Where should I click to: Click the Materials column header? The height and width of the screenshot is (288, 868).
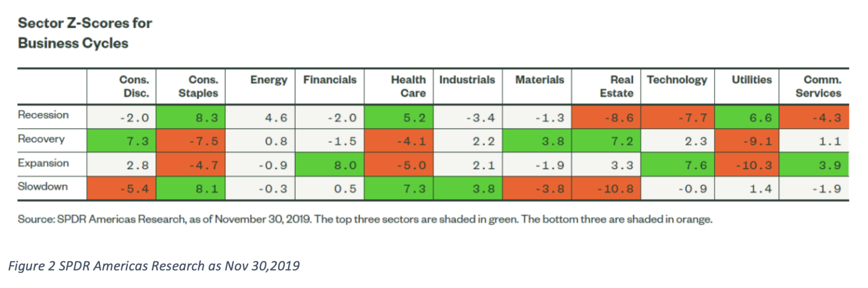539,80
